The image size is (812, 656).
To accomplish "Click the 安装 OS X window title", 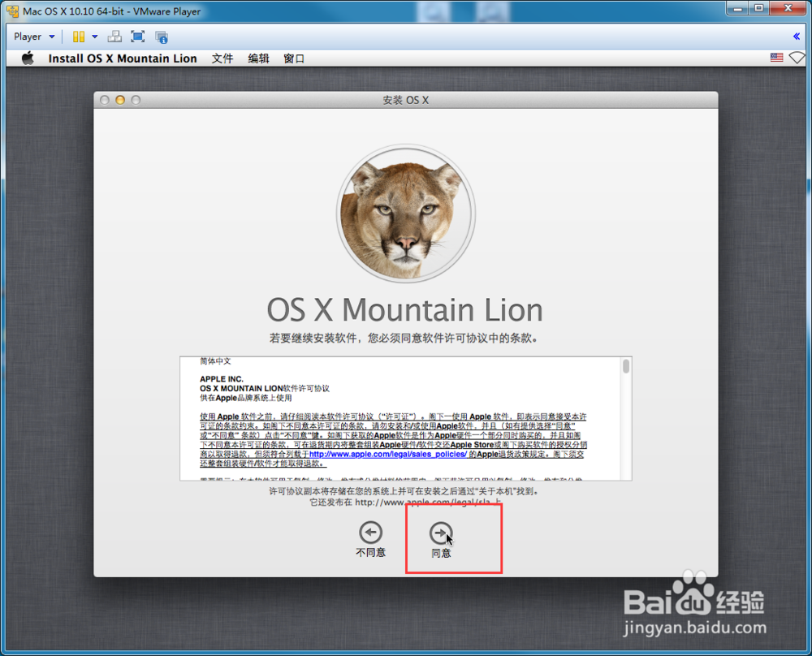I will point(405,100).
